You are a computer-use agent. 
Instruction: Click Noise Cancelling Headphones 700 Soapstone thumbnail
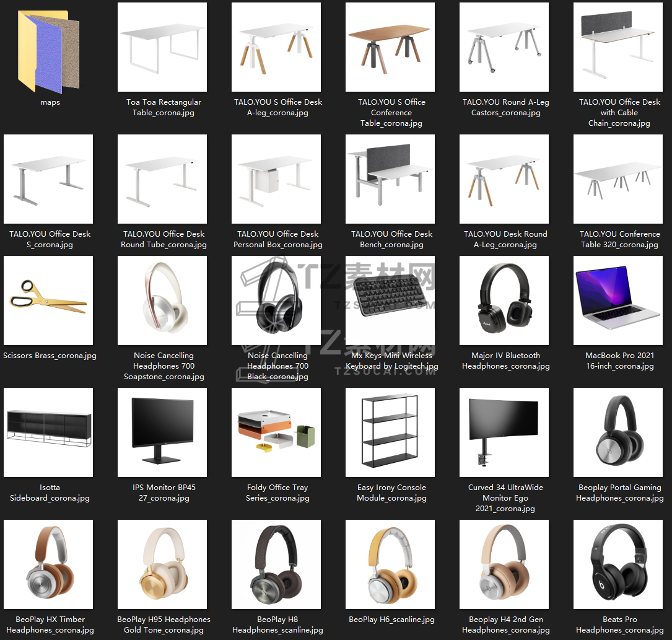point(162,300)
